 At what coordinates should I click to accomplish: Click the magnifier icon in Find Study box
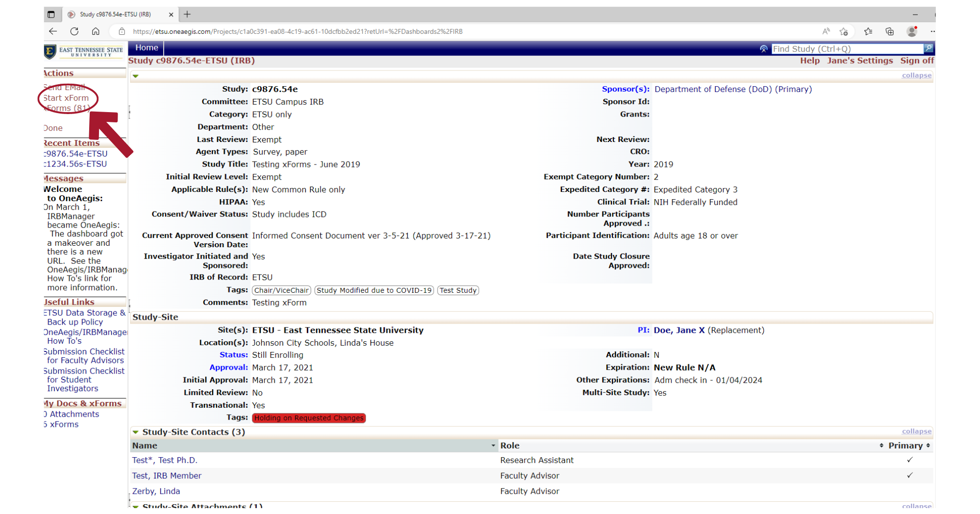(929, 48)
